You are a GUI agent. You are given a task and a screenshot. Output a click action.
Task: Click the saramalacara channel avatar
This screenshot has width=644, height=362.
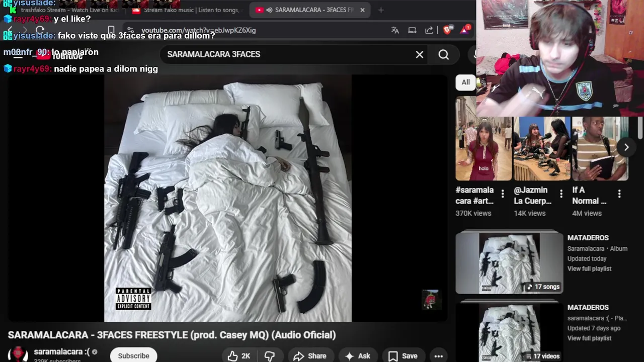[x=18, y=354]
